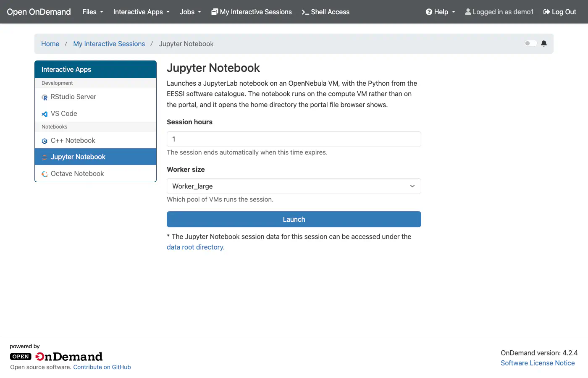The image size is (588, 378).
Task: Select C++ Notebook in the sidebar
Action: pos(95,140)
